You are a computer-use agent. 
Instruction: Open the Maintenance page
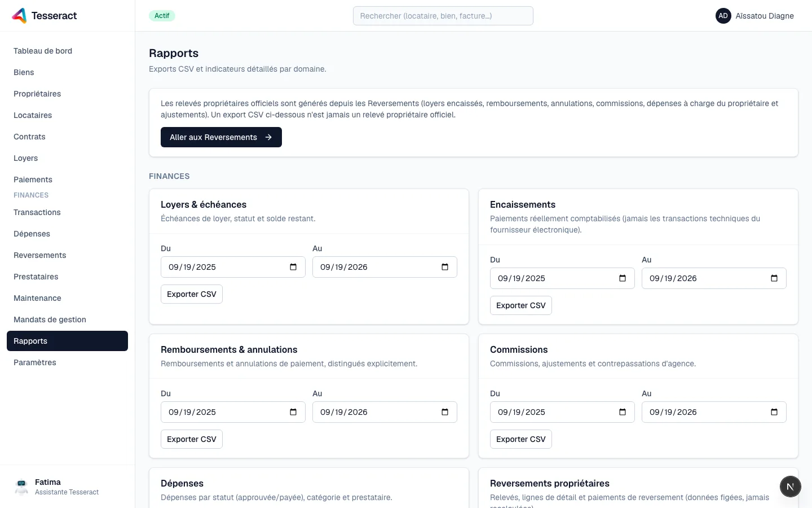pyautogui.click(x=67, y=298)
